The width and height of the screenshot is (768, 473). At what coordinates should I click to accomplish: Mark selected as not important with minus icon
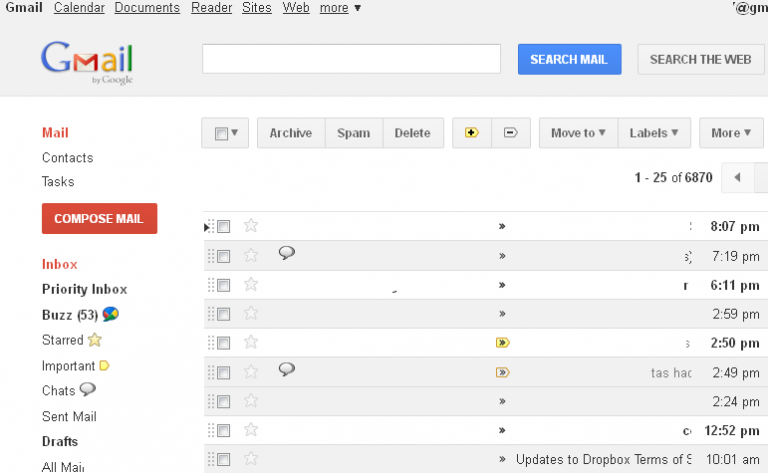pyautogui.click(x=511, y=133)
